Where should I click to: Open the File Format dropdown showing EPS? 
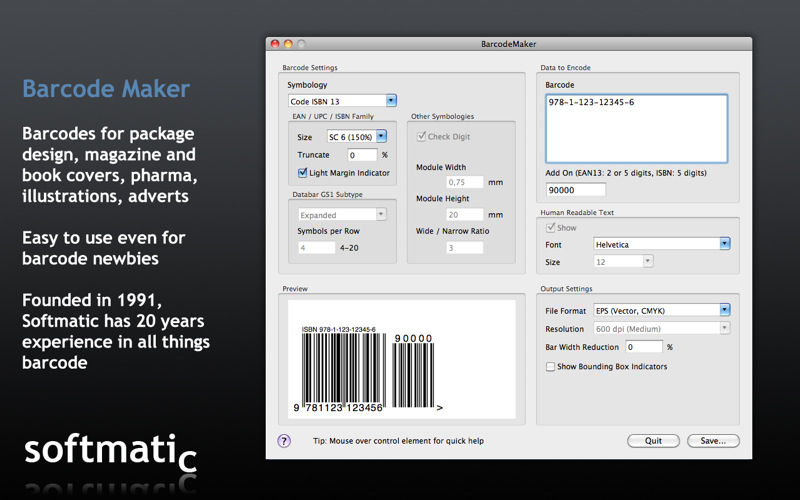pyautogui.click(x=662, y=310)
